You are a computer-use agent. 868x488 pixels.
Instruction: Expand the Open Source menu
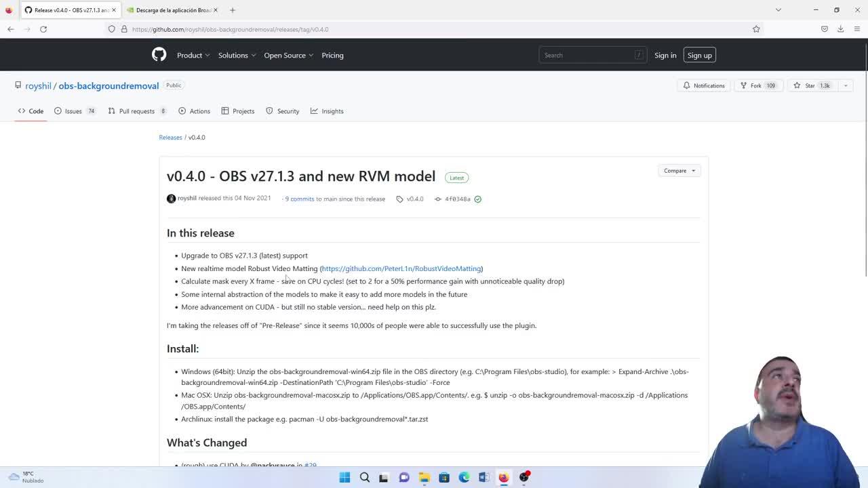click(x=288, y=55)
